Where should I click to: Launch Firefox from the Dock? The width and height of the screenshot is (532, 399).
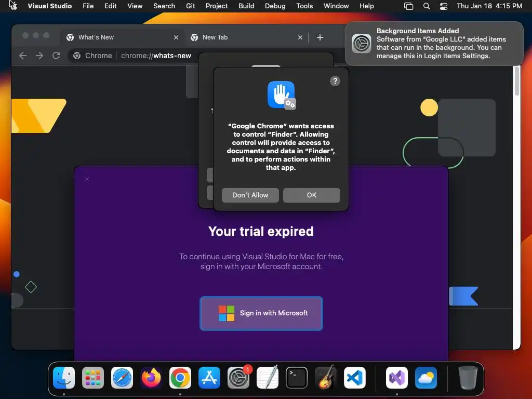point(151,378)
